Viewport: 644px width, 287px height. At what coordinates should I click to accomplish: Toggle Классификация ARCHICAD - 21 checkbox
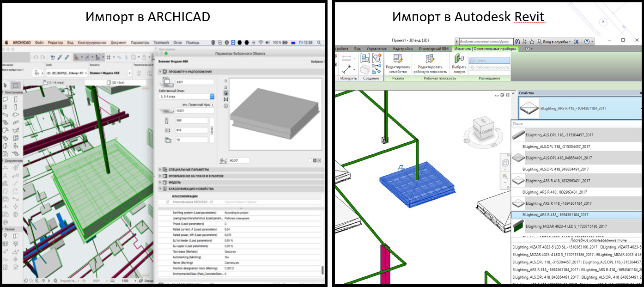click(167, 202)
